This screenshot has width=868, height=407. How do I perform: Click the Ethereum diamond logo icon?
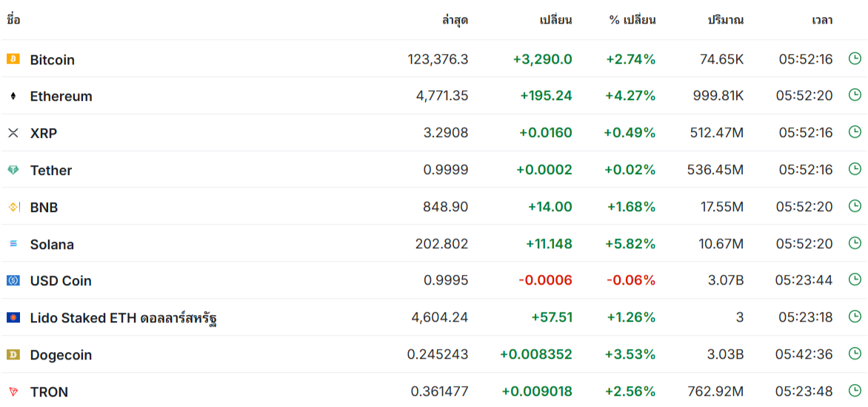click(x=13, y=96)
